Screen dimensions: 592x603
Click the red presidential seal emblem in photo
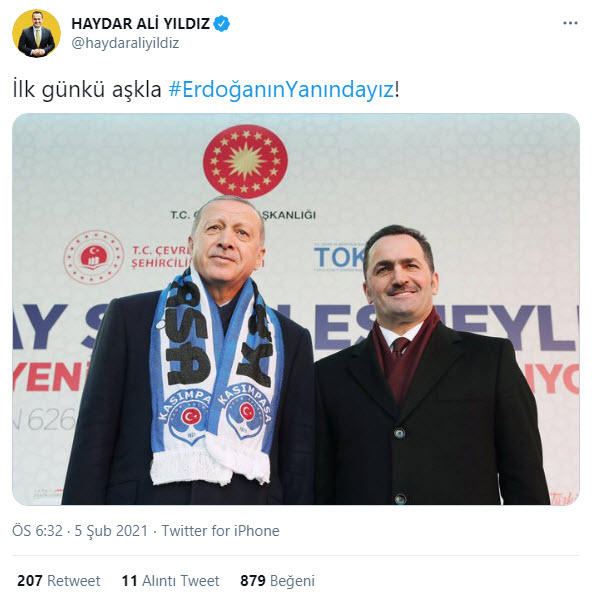[x=245, y=162]
